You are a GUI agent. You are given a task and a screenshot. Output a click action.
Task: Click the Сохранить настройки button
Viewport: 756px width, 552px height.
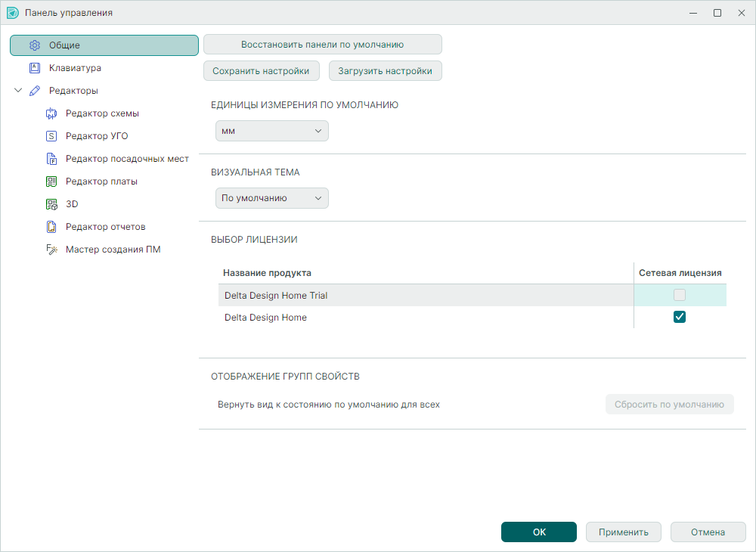(261, 71)
